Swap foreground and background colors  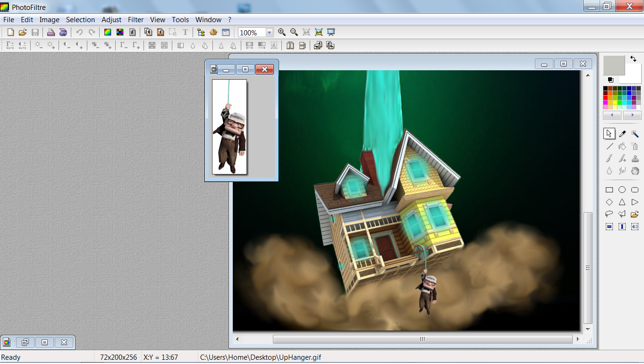coord(633,59)
